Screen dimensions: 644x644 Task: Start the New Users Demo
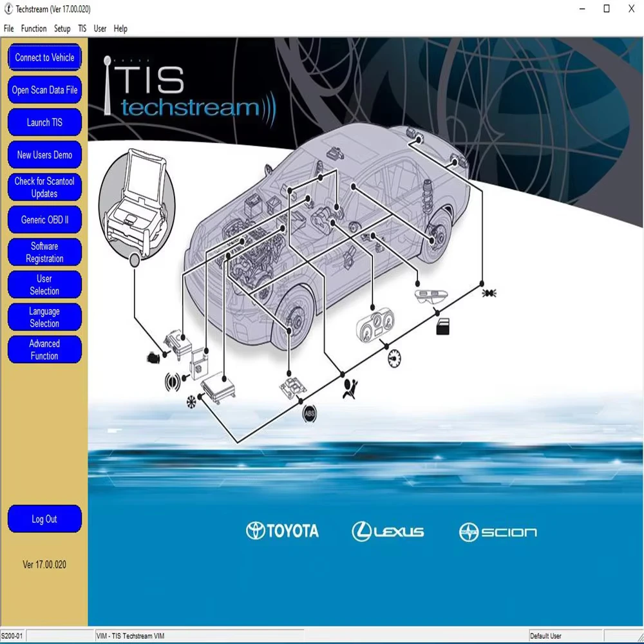tap(44, 155)
